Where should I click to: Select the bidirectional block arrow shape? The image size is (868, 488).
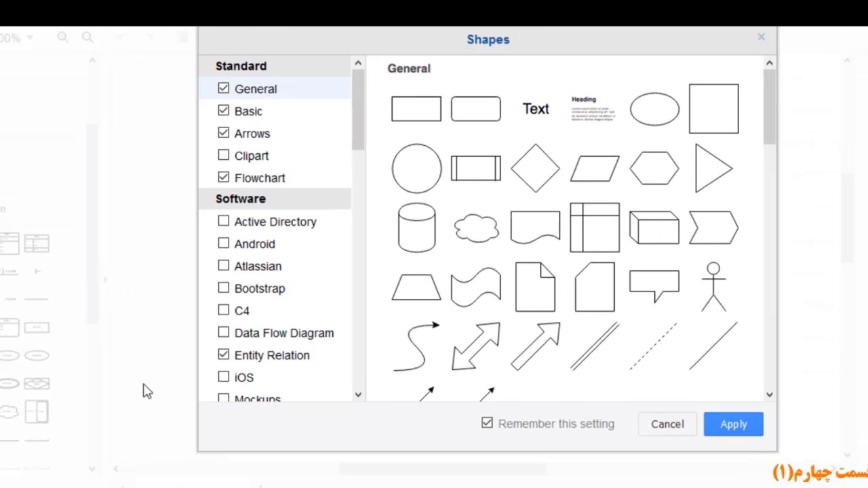(x=476, y=346)
